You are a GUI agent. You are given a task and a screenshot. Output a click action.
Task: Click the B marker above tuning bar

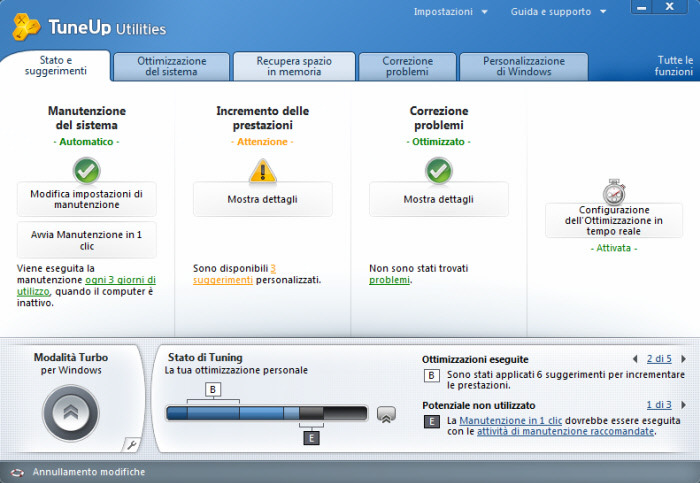click(x=212, y=389)
